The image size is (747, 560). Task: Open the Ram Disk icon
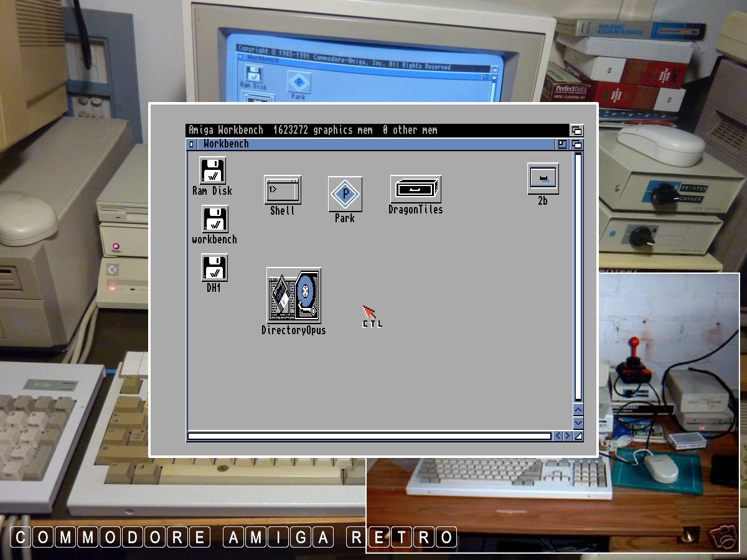(x=212, y=170)
